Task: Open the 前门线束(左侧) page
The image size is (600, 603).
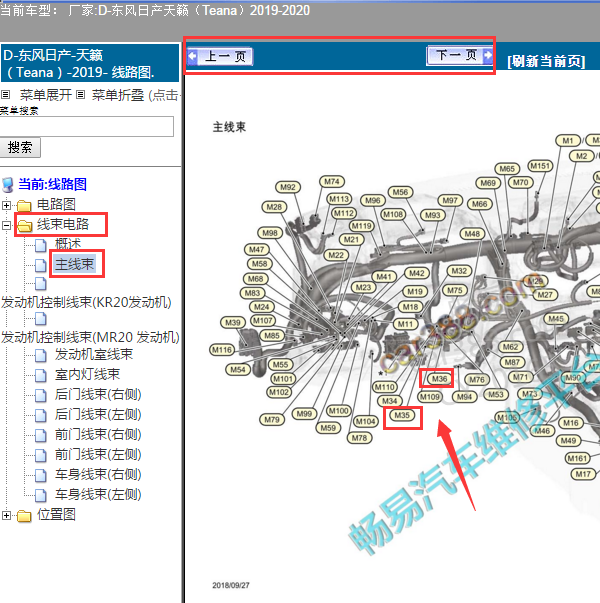Action: [x=98, y=454]
